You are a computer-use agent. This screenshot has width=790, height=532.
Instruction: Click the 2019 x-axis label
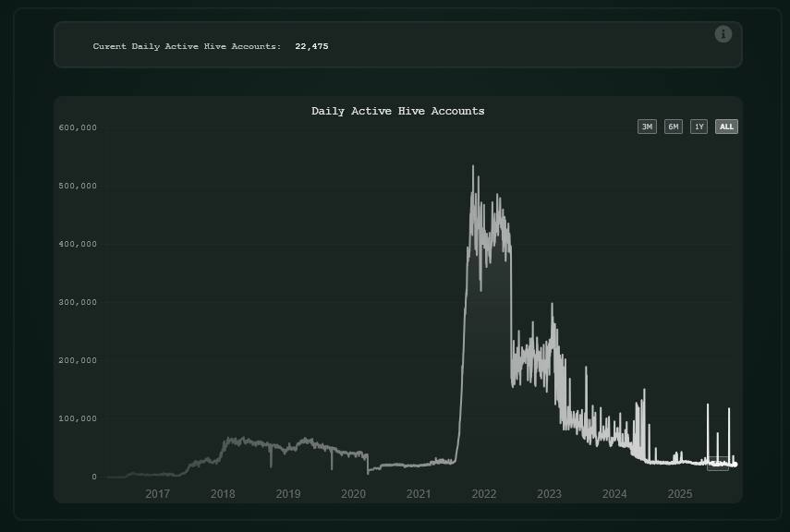[x=288, y=494]
